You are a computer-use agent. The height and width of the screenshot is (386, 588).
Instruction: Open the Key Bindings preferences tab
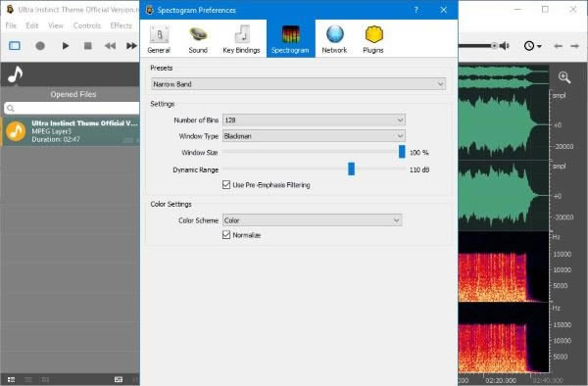pos(241,39)
